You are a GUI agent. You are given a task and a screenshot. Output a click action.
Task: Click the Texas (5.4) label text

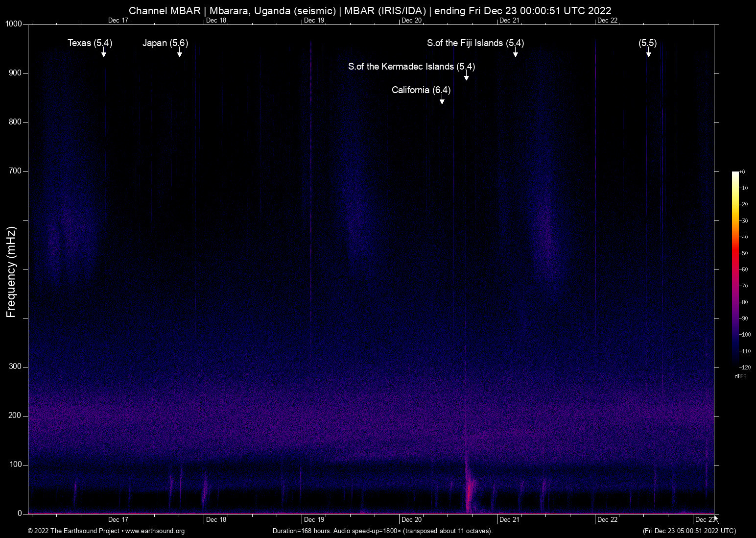pyautogui.click(x=90, y=43)
